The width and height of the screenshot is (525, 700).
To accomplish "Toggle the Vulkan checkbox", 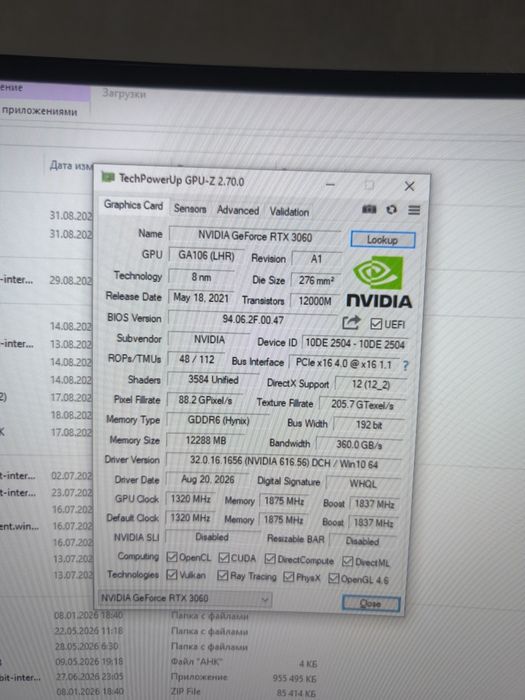I will [x=172, y=574].
